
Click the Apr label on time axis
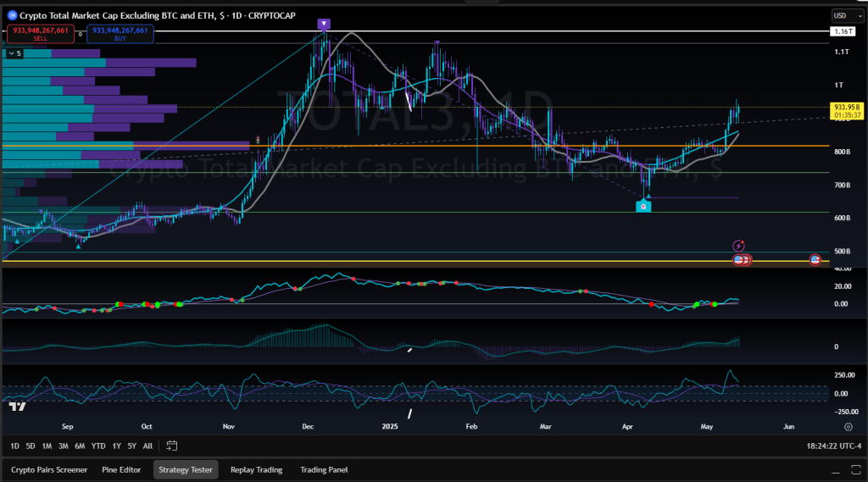[627, 427]
